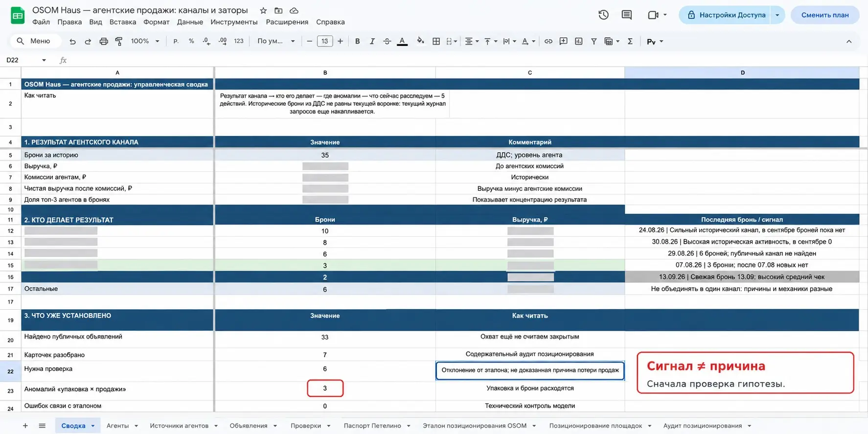Viewport: 868px width, 434px height.
Task: Switch to the Агенты sheet tab
Action: pos(117,426)
